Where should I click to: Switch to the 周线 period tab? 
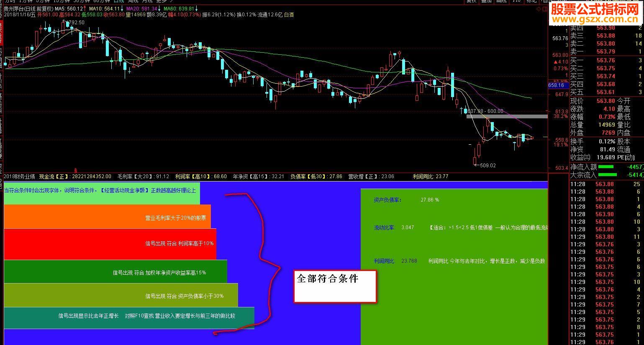[x=133, y=2]
